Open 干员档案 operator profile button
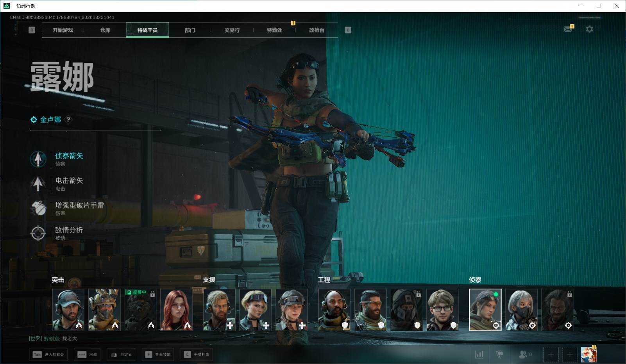 197,355
